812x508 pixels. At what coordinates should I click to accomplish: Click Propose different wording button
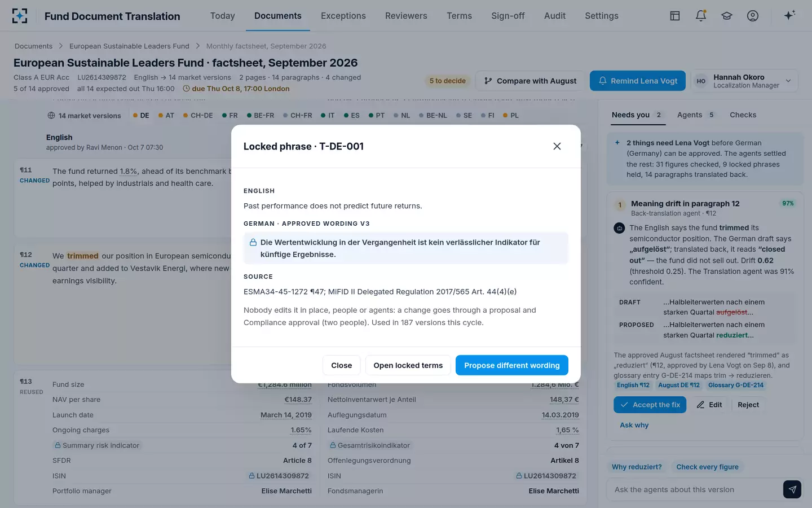coord(512,365)
